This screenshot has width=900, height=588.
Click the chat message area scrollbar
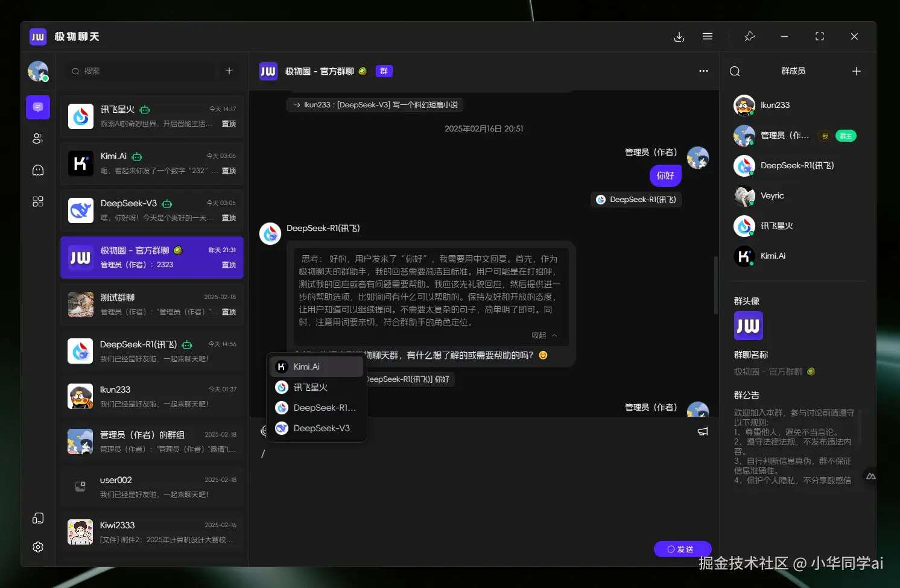point(716,285)
